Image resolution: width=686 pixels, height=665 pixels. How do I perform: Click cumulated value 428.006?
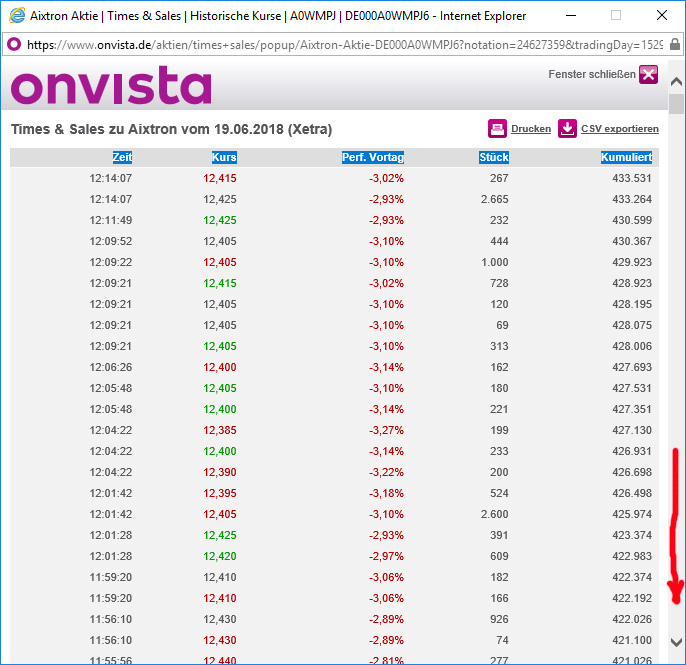click(632, 346)
